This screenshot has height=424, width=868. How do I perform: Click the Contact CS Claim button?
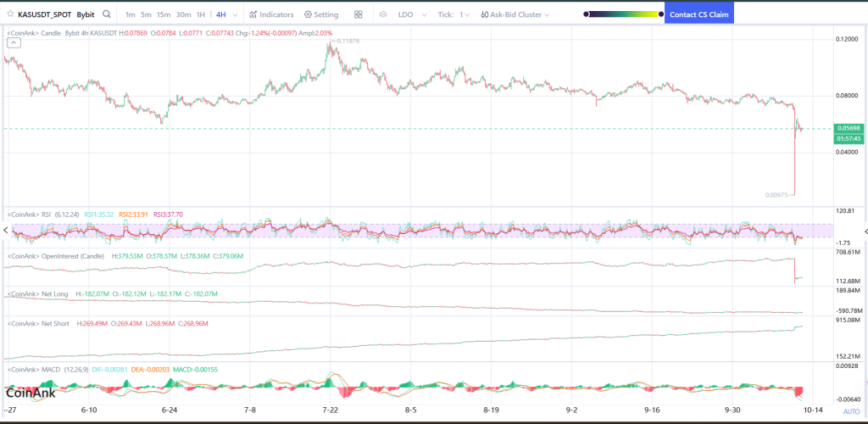(x=698, y=14)
